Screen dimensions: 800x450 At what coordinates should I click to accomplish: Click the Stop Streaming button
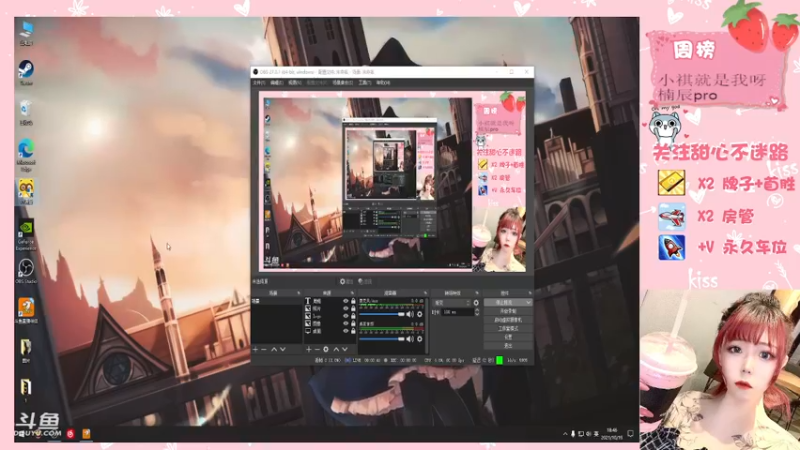click(x=504, y=303)
